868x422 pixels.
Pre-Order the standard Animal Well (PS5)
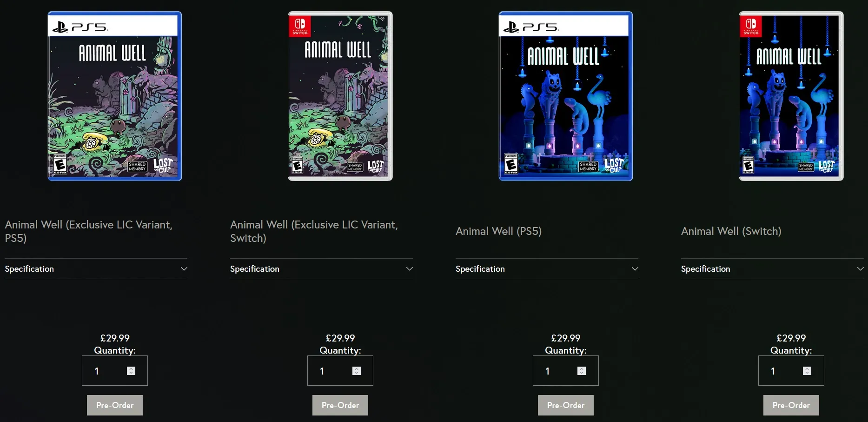coord(566,405)
